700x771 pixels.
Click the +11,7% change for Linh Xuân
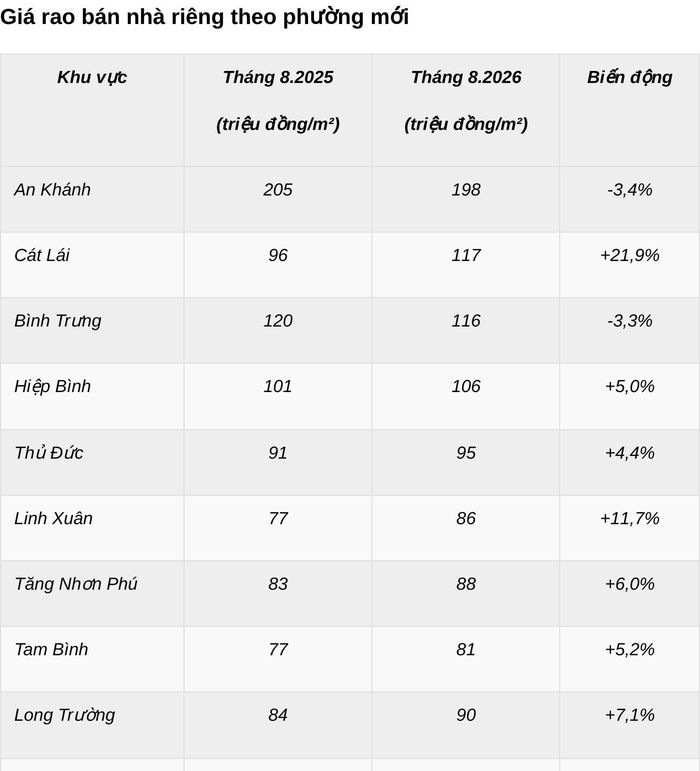pos(630,518)
